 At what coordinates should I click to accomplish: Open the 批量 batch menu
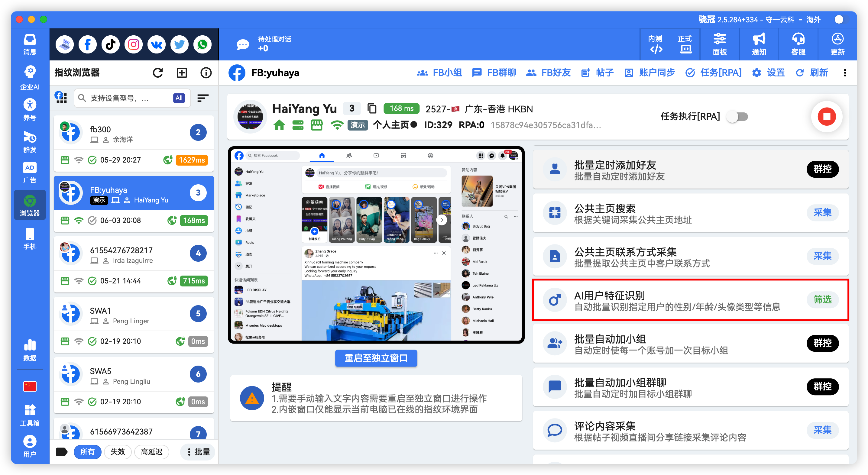[198, 451]
